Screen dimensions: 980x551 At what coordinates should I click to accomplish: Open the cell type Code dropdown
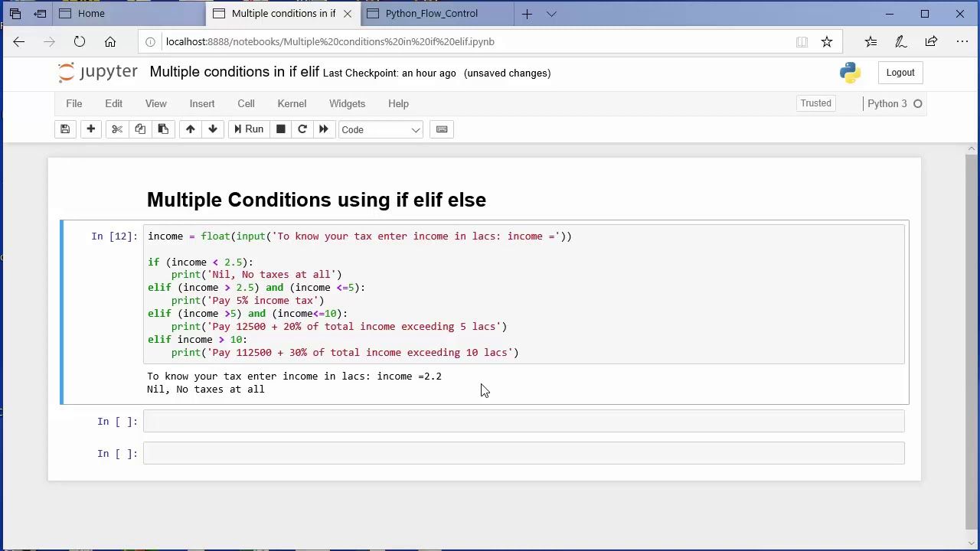(x=381, y=130)
